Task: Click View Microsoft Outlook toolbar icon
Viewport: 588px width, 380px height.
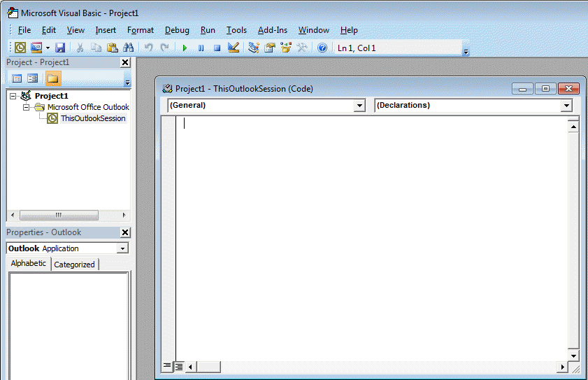Action: [x=20, y=48]
